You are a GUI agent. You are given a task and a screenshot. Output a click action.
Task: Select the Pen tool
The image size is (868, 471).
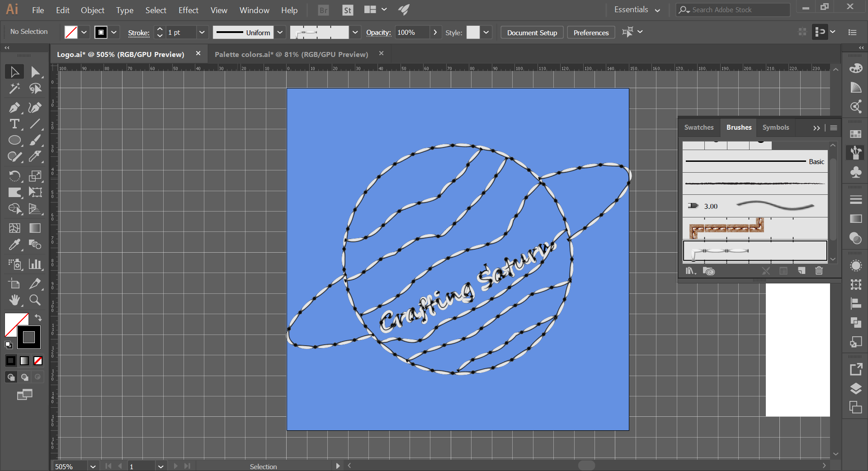(x=14, y=108)
